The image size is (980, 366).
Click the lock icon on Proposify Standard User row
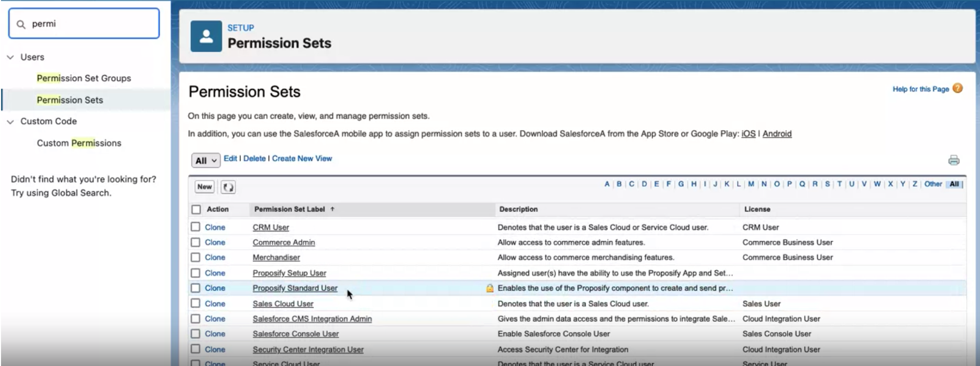[x=489, y=288]
